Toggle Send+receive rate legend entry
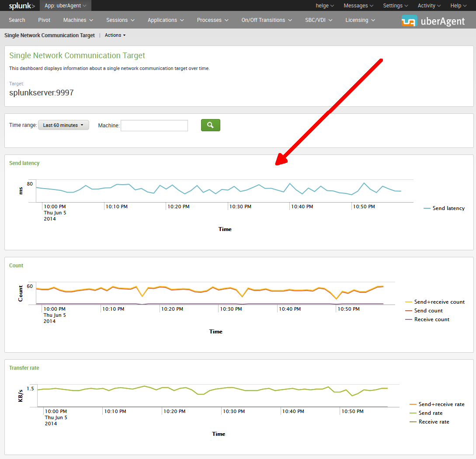Image resolution: width=476 pixels, height=459 pixels. [437, 404]
